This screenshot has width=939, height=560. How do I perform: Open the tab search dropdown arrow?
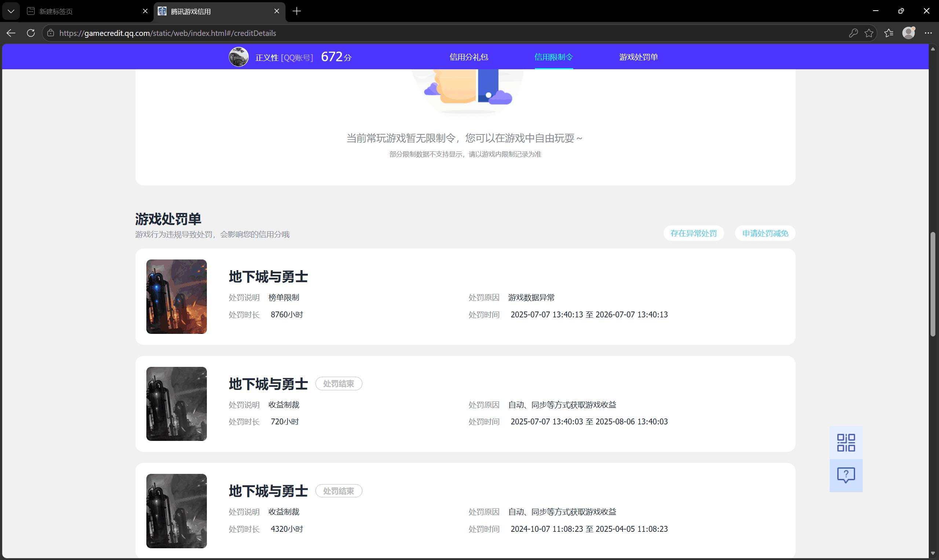[11, 11]
